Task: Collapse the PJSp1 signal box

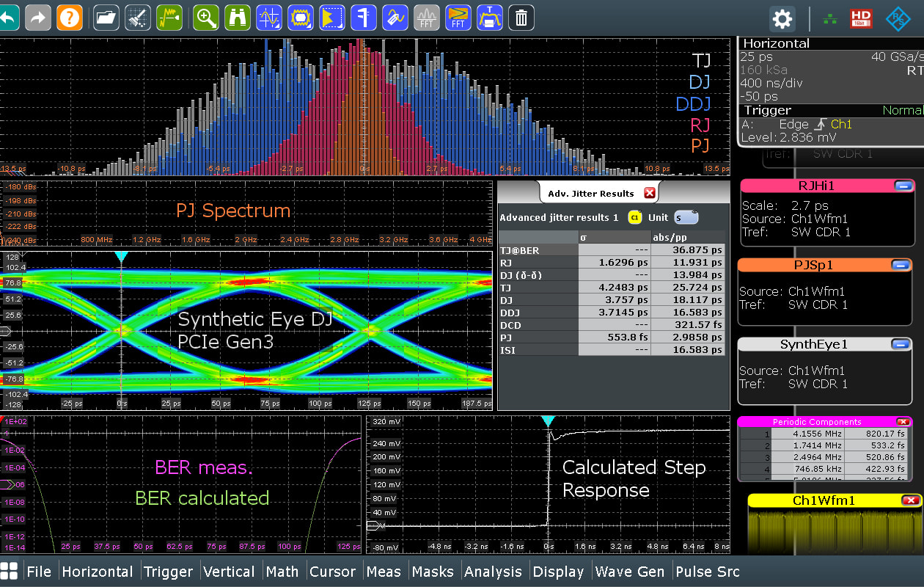Action: [903, 265]
